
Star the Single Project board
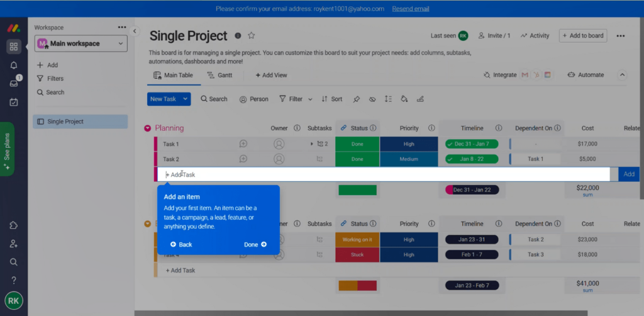[252, 36]
